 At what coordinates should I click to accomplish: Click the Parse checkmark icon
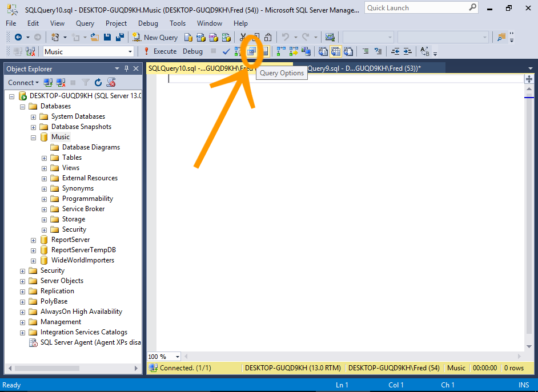pyautogui.click(x=226, y=51)
